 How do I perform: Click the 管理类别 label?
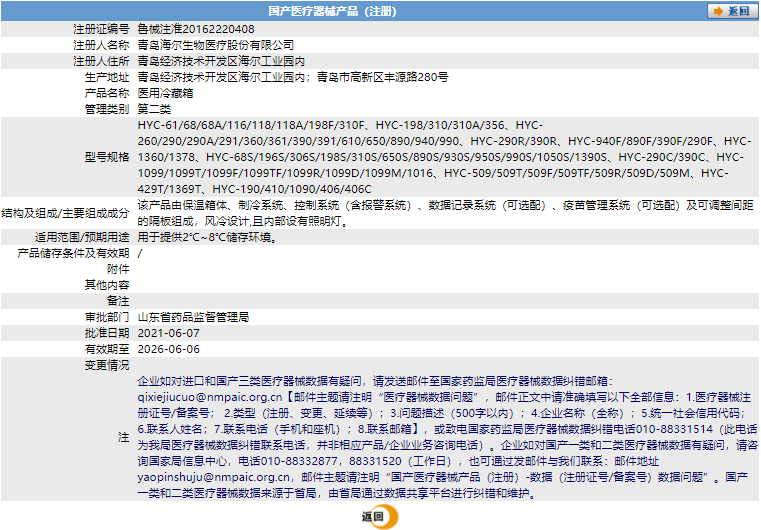(107, 109)
